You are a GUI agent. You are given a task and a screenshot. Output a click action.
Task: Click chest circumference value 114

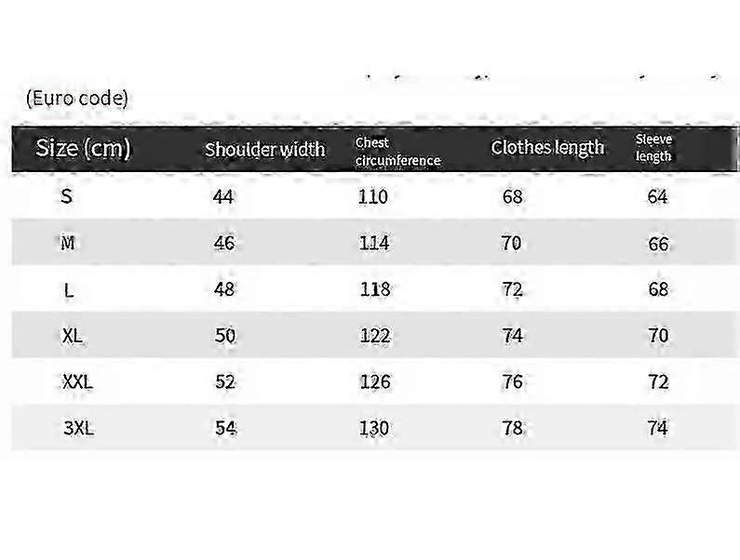pos(374,243)
